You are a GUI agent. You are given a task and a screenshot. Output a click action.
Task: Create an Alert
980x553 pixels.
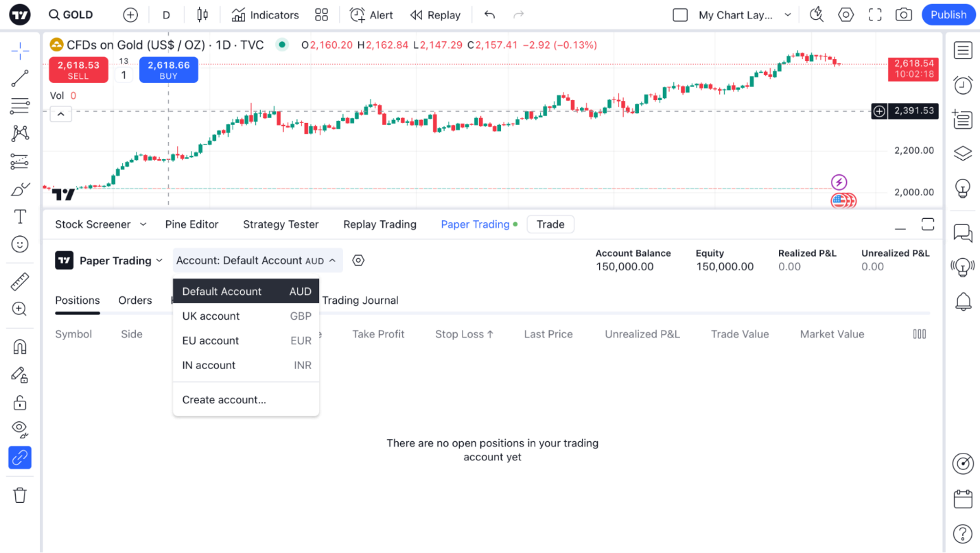(x=371, y=14)
